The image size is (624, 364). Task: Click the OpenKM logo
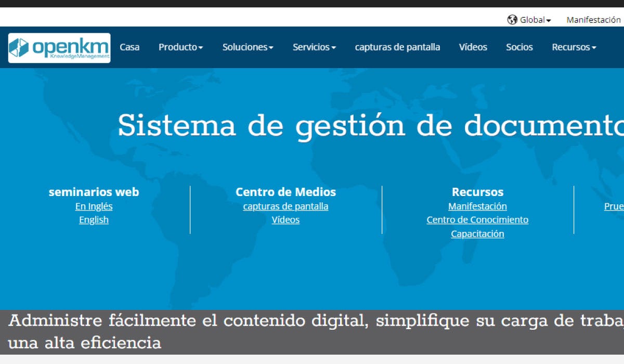[59, 48]
